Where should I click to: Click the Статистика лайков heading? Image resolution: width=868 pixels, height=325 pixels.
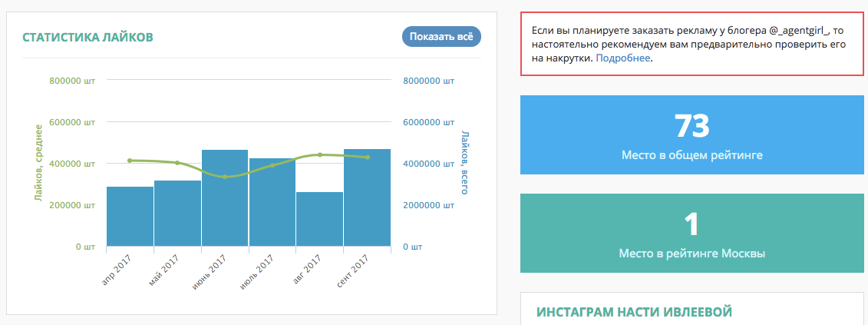pos(87,37)
